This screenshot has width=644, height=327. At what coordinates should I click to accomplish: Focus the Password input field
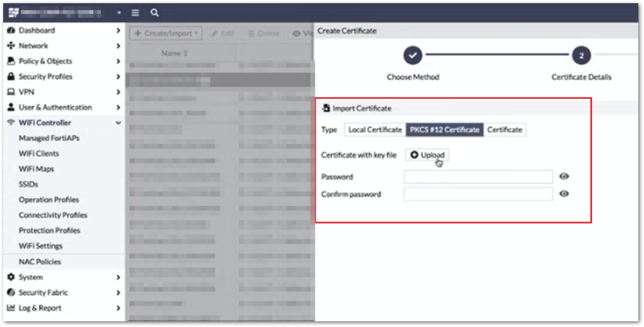click(x=478, y=177)
